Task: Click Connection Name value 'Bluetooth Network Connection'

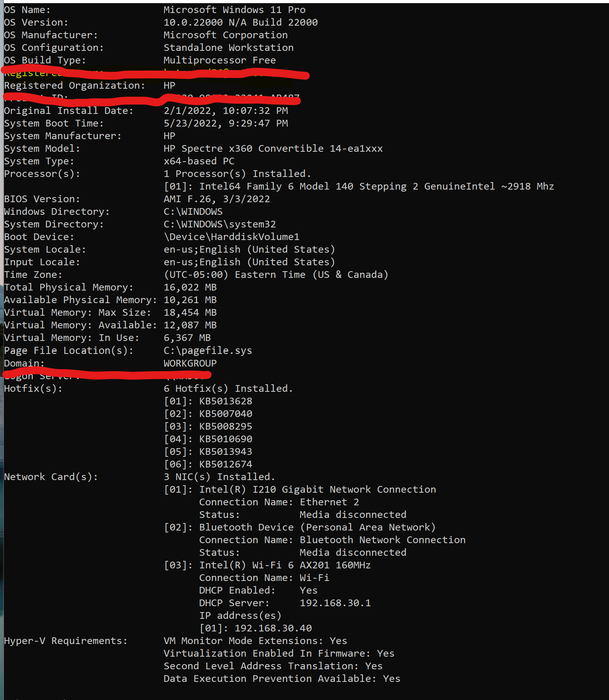Action: [383, 540]
